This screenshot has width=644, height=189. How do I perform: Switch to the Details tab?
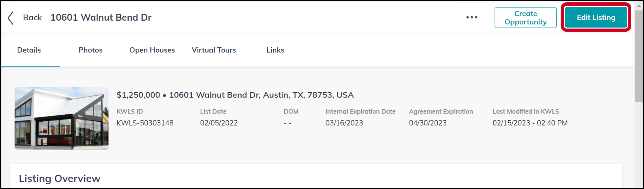click(29, 50)
